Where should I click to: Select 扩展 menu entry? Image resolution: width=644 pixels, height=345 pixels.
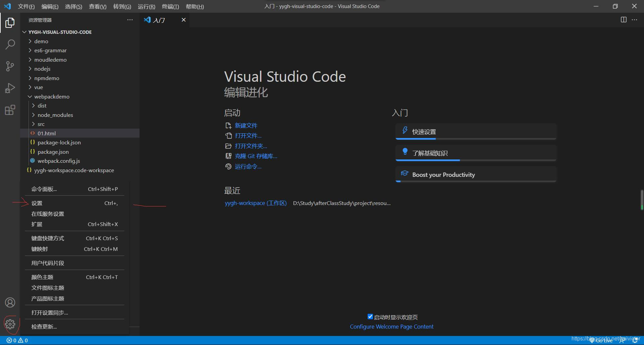coord(74,224)
